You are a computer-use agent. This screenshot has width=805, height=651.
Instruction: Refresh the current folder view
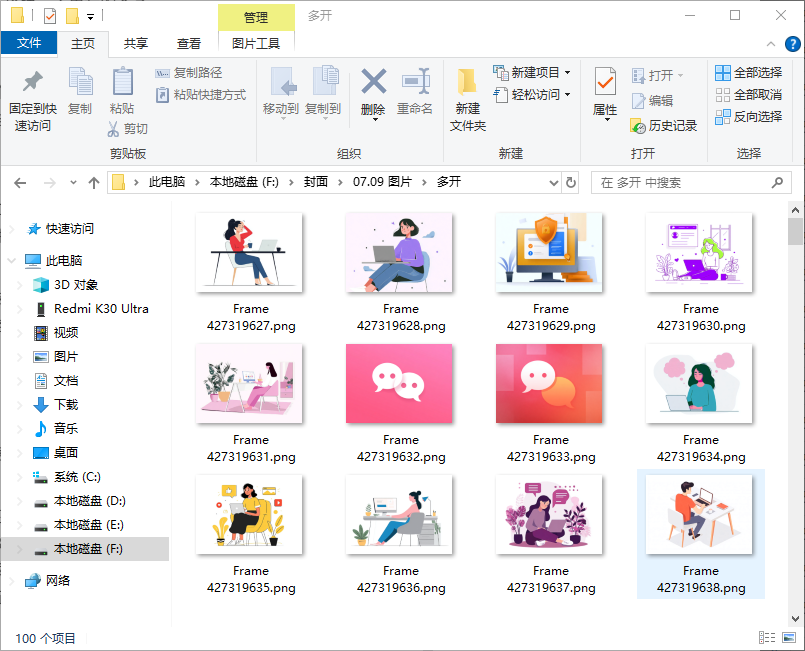[x=570, y=183]
